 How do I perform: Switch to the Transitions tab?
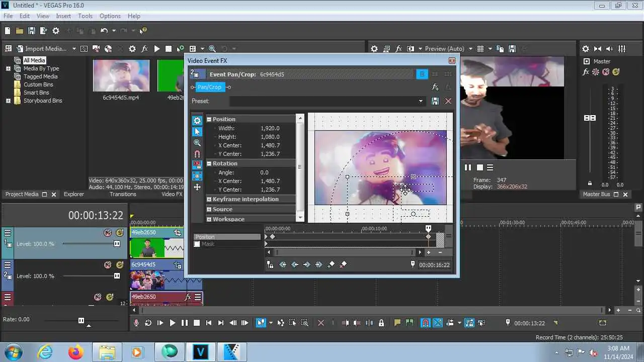point(123,194)
